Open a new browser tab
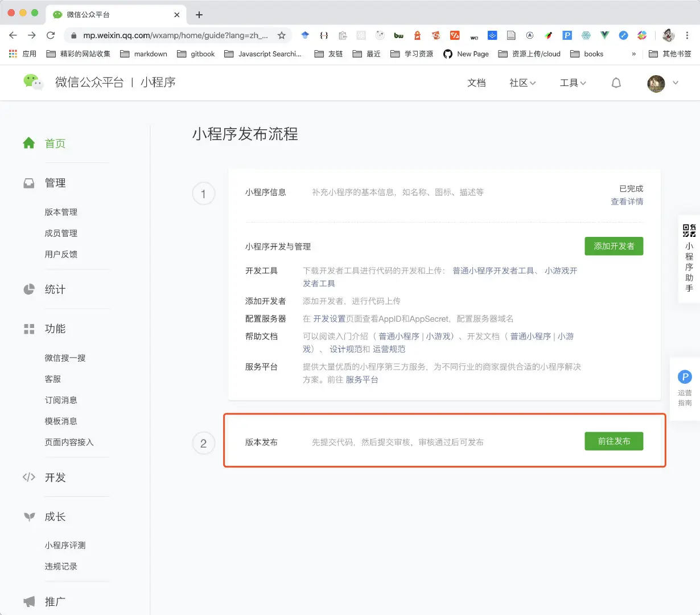 pyautogui.click(x=199, y=15)
